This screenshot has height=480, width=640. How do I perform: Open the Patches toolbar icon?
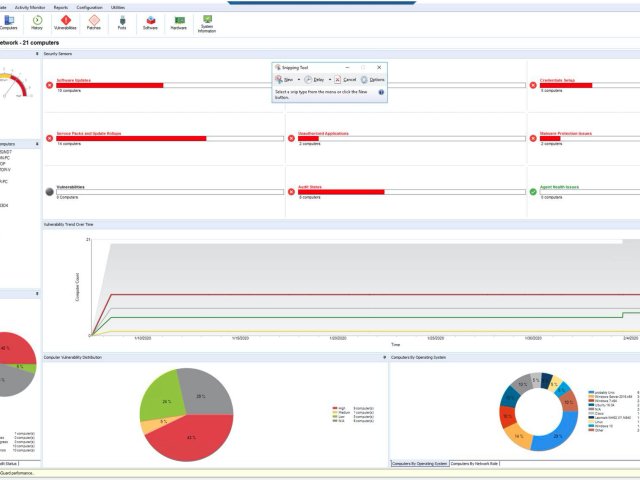click(93, 21)
